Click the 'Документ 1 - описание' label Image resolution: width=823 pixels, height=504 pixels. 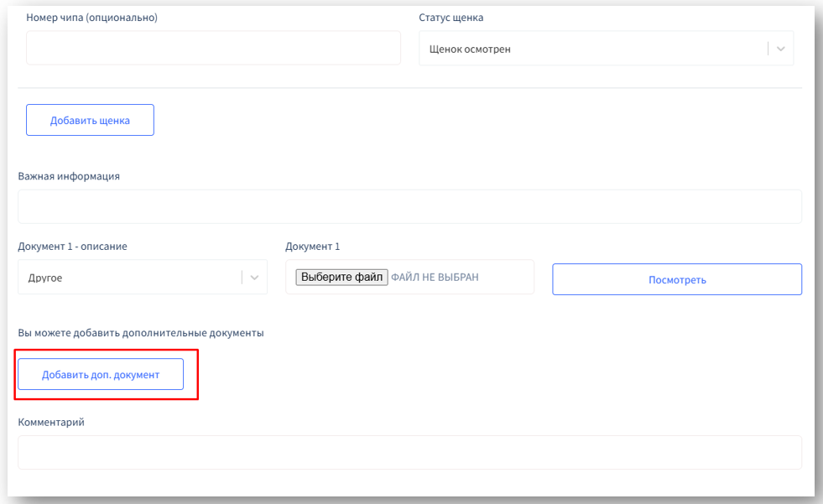point(72,247)
